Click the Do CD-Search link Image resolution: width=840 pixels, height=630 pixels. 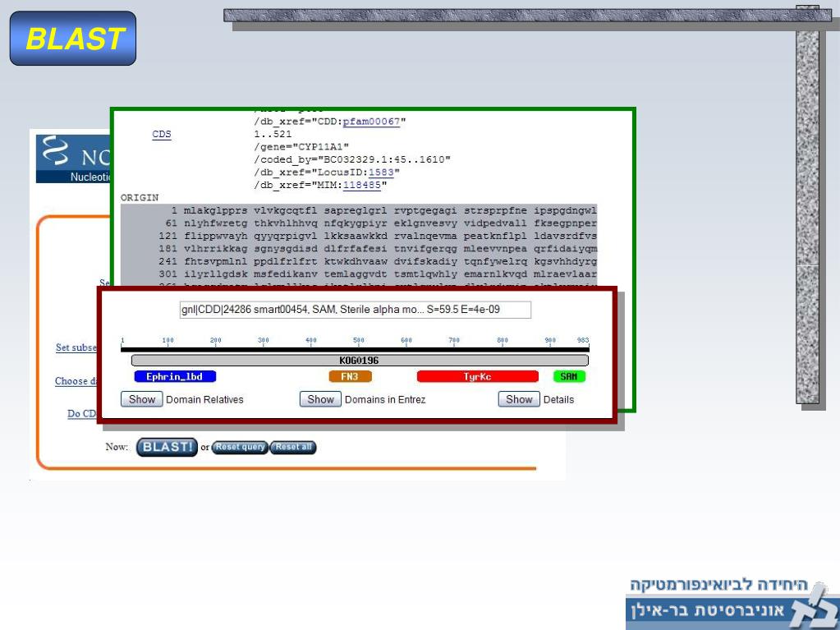(82, 414)
